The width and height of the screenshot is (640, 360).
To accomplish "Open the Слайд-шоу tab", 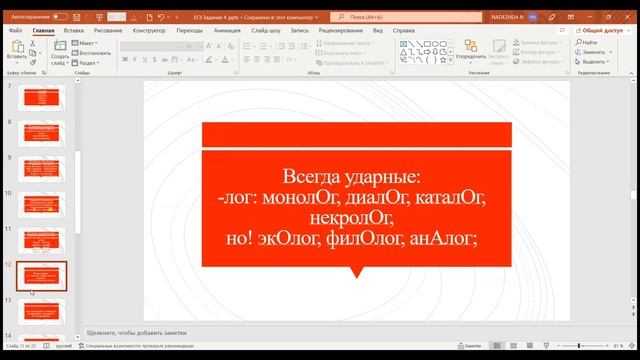I will [266, 31].
